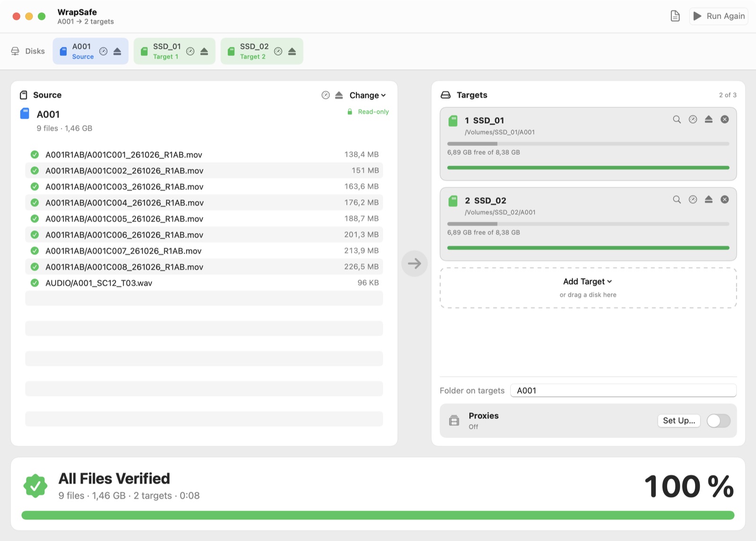Click the Proxies film icon
The image size is (756, 541).
(454, 420)
